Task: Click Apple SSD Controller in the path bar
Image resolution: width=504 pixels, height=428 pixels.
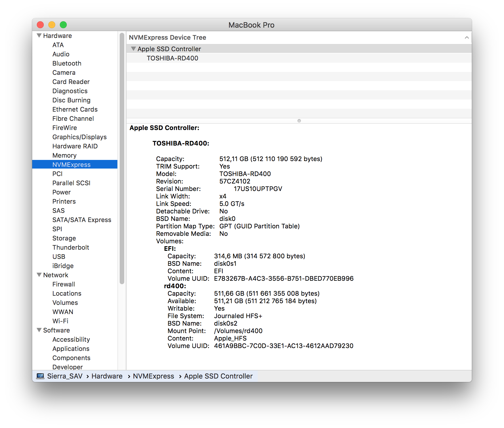Action: (x=219, y=376)
